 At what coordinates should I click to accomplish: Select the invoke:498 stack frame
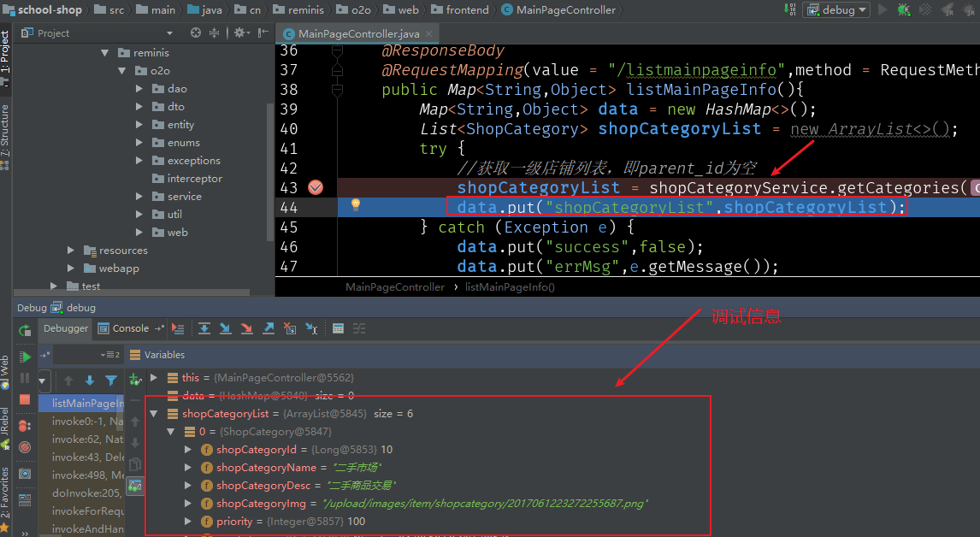(82, 475)
